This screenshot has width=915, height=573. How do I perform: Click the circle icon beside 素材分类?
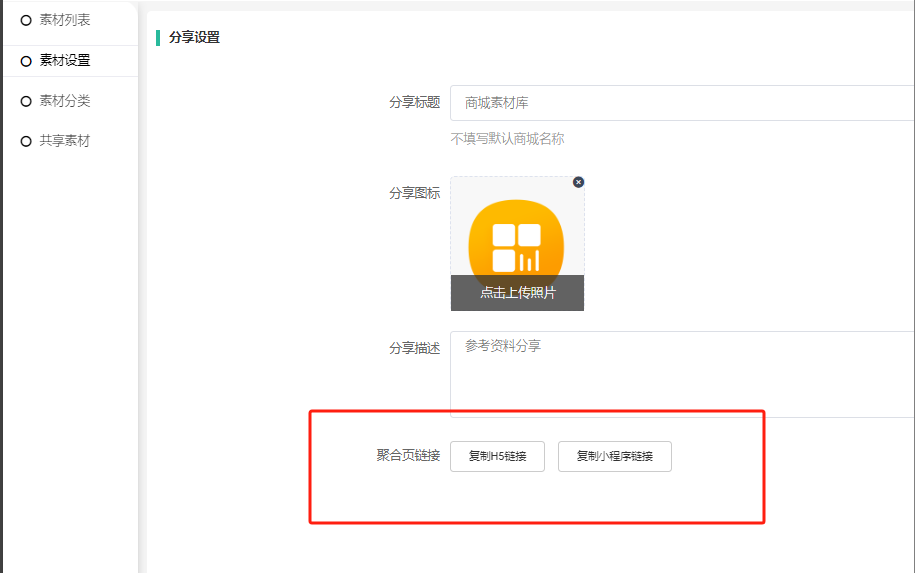[26, 102]
